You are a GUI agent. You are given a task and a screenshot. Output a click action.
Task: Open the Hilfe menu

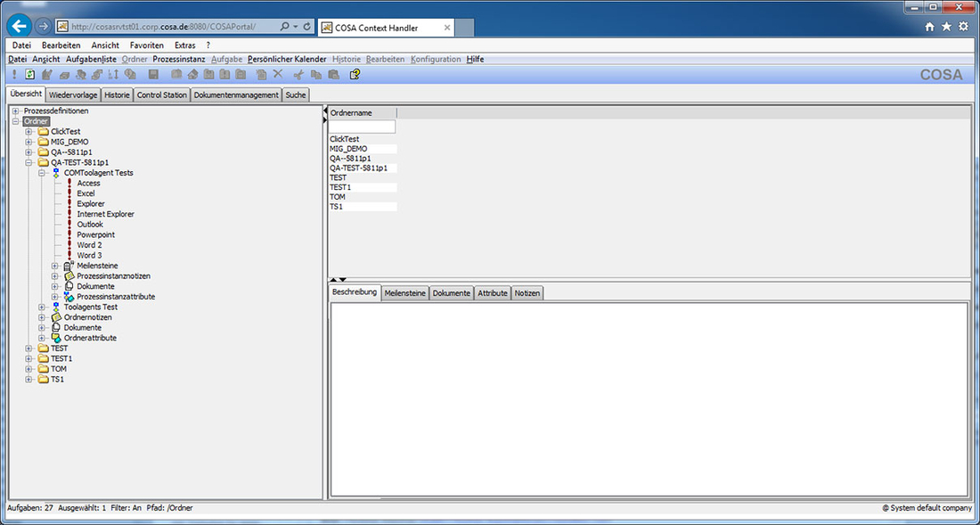(475, 59)
